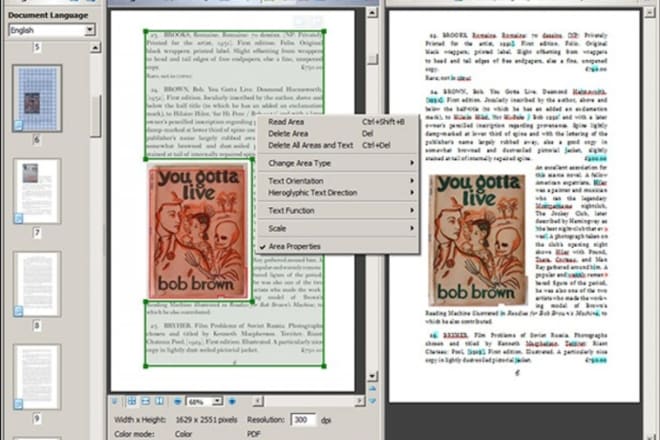Toggle the image properties pane icon

(114, 401)
